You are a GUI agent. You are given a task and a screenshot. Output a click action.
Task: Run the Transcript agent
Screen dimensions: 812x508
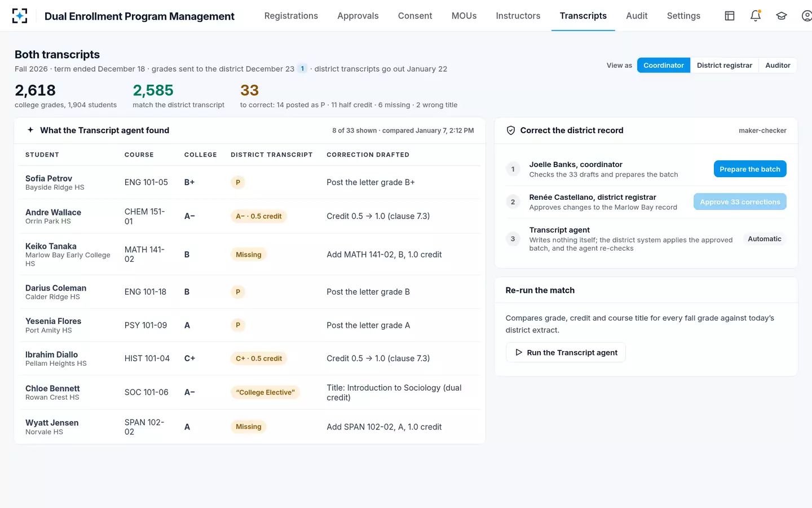[566, 352]
